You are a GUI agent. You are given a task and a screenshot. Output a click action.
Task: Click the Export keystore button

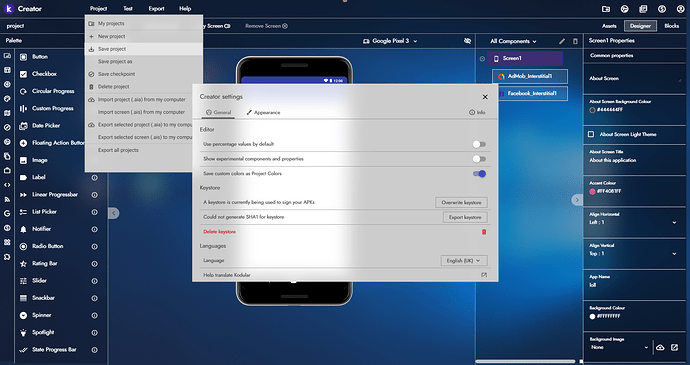[x=465, y=217]
